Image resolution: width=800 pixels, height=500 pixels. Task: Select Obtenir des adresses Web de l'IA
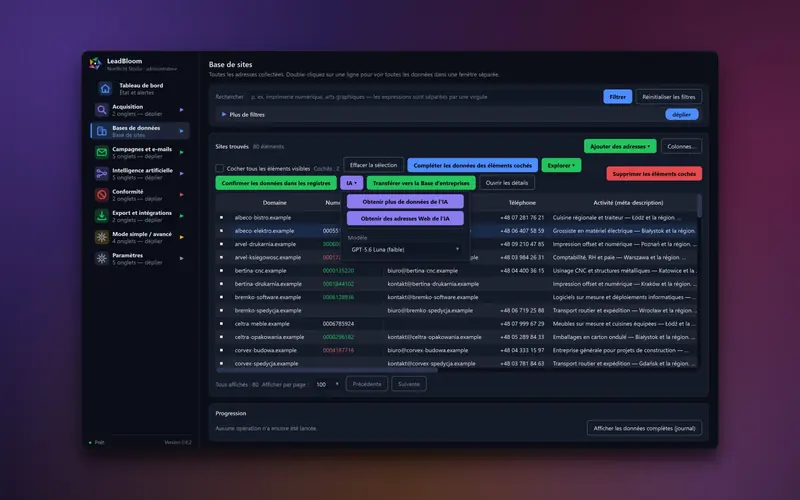pyautogui.click(x=405, y=218)
